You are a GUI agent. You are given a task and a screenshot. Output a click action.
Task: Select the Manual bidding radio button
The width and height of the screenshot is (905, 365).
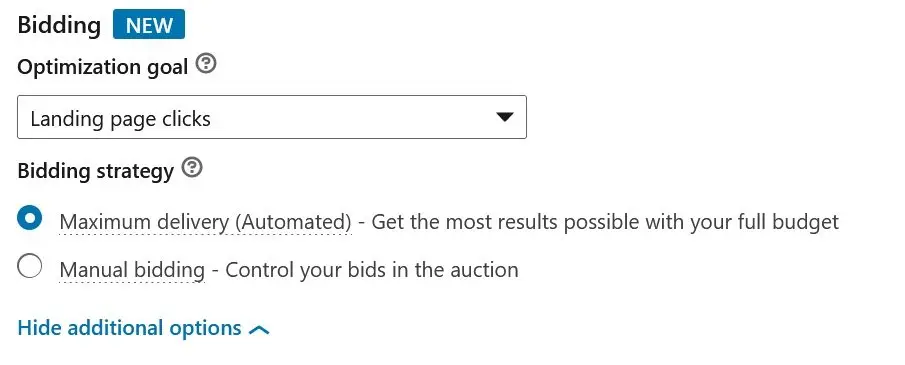(29, 266)
